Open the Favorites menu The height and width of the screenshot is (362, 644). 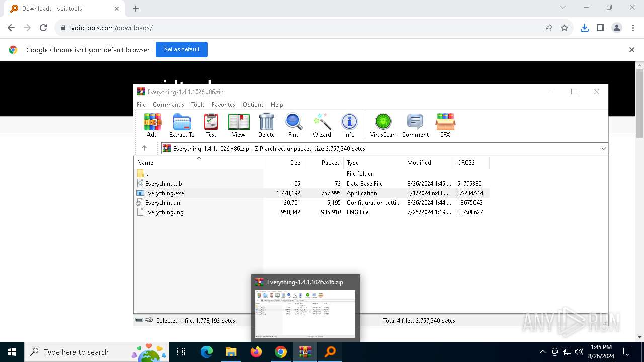coord(223,105)
